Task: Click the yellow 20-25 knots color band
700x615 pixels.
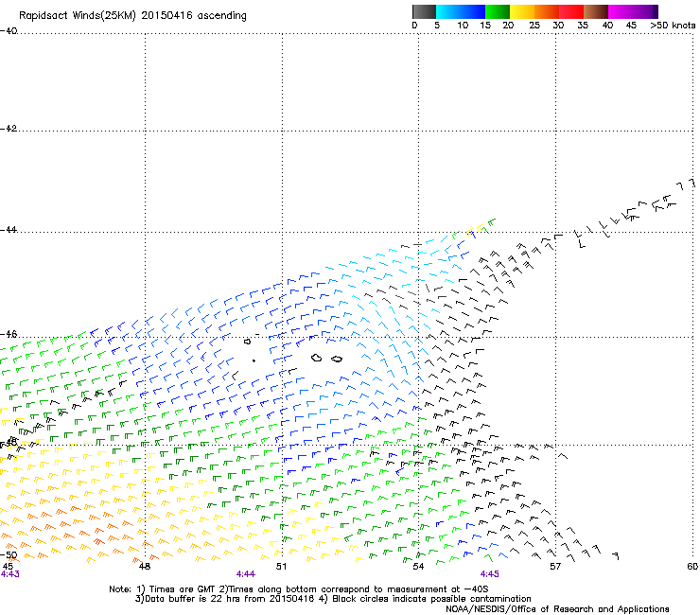Action: click(x=522, y=11)
